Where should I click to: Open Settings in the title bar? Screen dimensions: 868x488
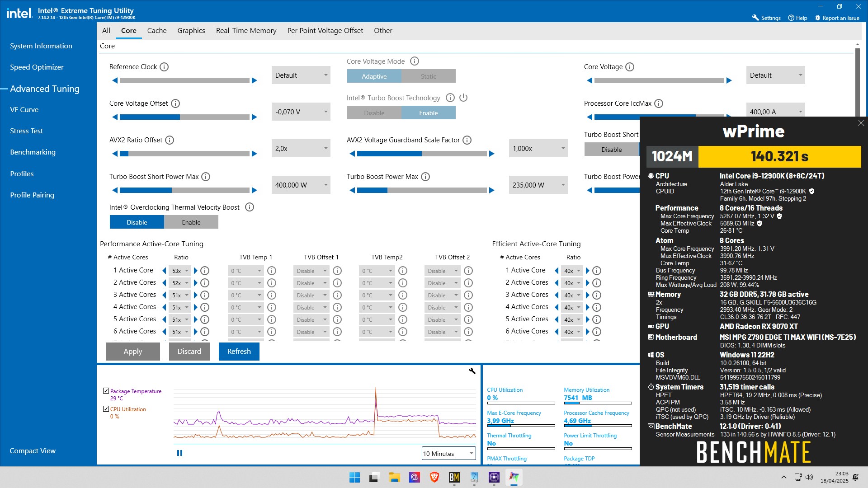point(766,18)
